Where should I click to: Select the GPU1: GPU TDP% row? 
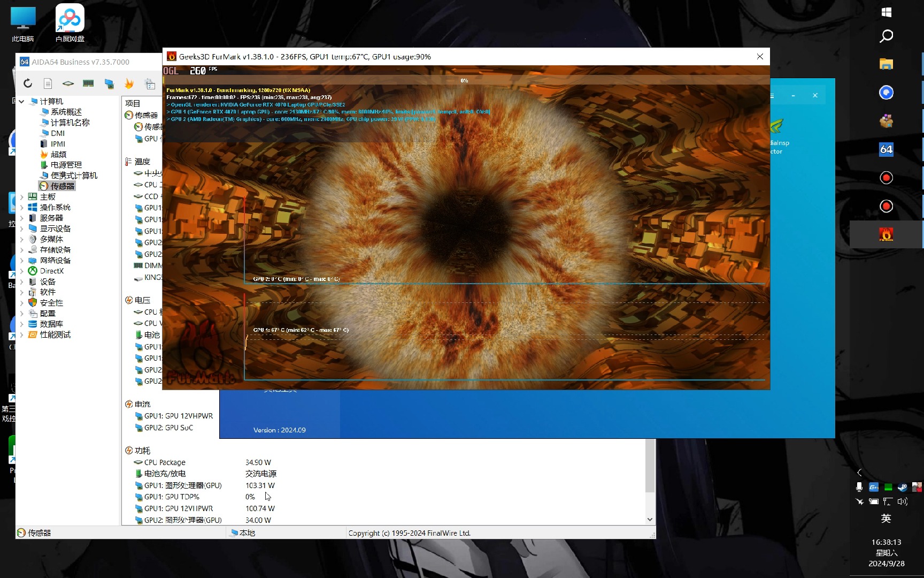pos(172,497)
